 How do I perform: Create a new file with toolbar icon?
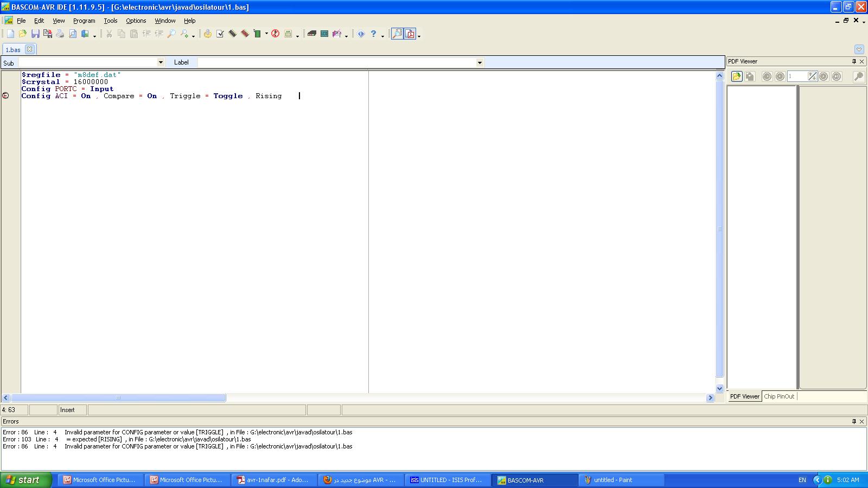pyautogui.click(x=10, y=34)
